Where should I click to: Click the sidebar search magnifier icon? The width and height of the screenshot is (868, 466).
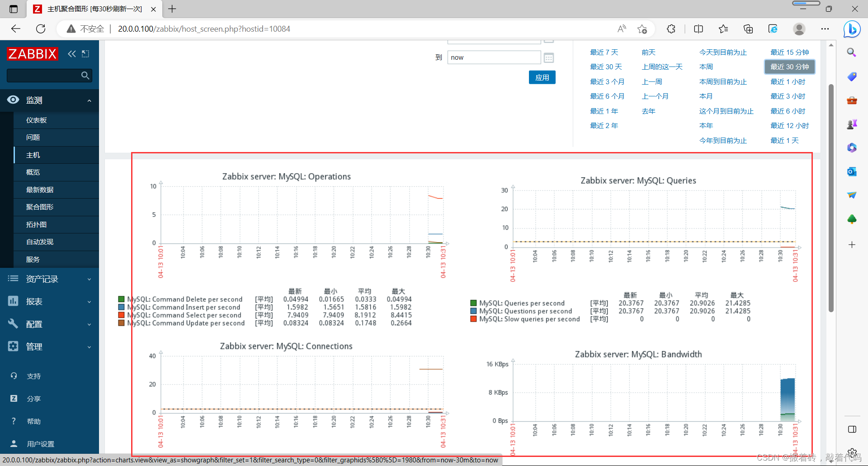85,76
